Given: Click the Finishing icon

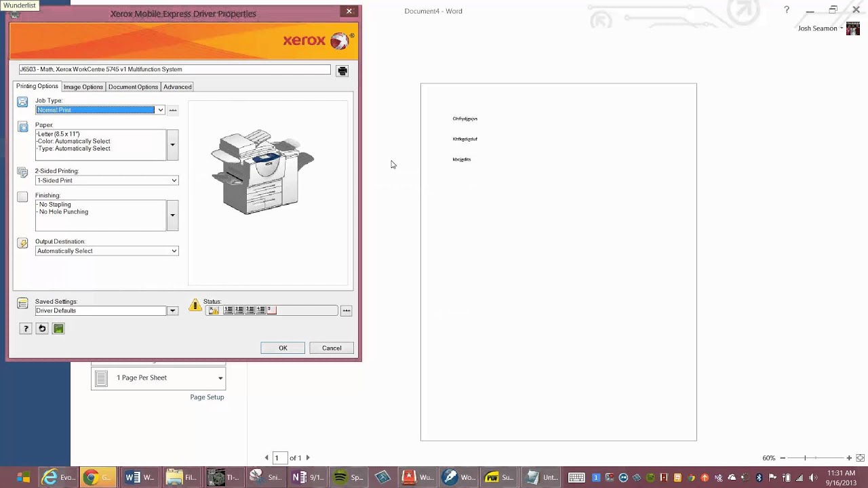Looking at the screenshot, I should 22,197.
